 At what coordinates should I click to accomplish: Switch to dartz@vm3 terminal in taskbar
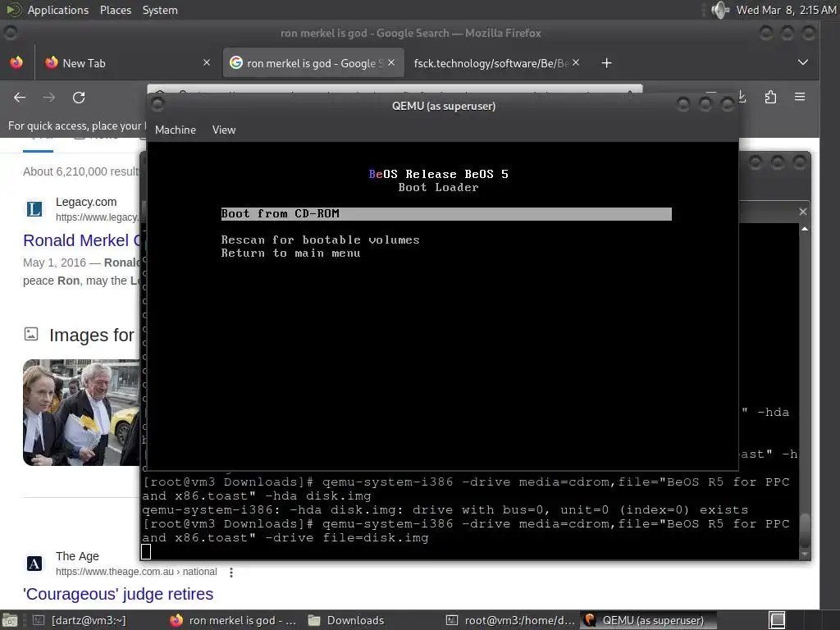79,620
